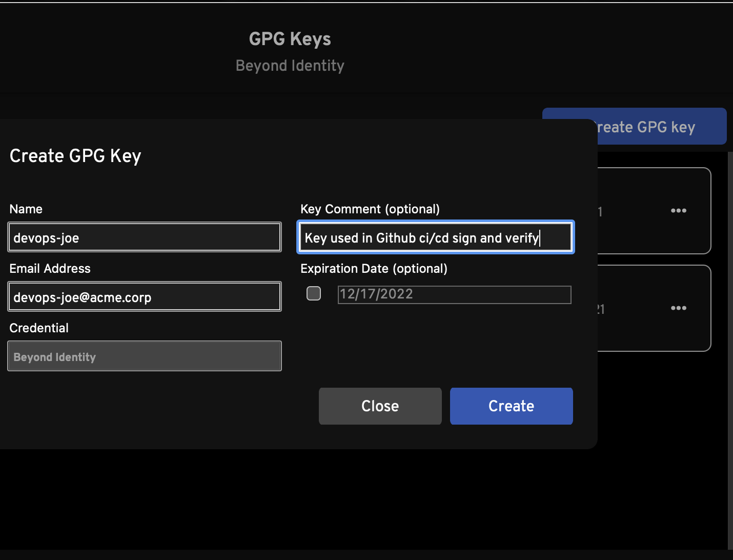Click the Name label
The width and height of the screenshot is (733, 560).
(26, 209)
